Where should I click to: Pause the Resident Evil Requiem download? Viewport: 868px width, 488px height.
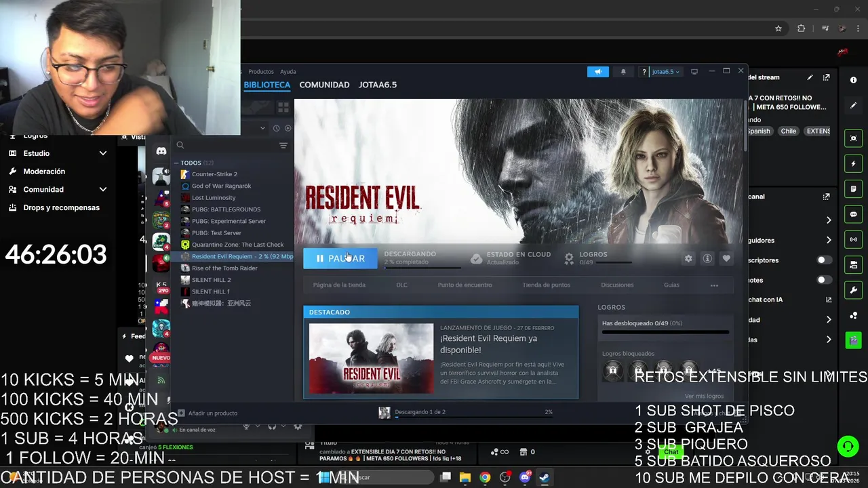tap(340, 258)
